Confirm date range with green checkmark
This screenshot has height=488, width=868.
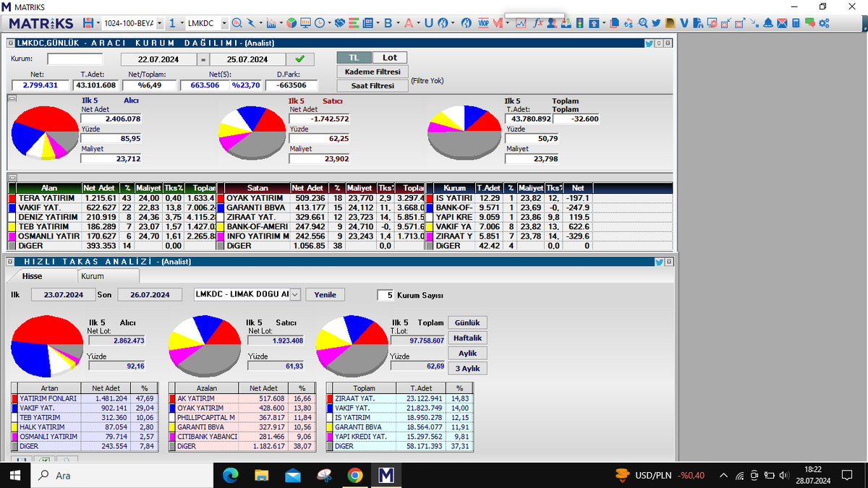point(300,59)
